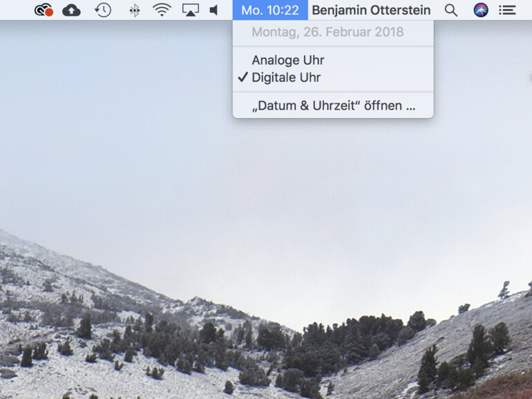Select the checked Digitale Uhr option
The image size is (532, 399).
click(x=333, y=77)
